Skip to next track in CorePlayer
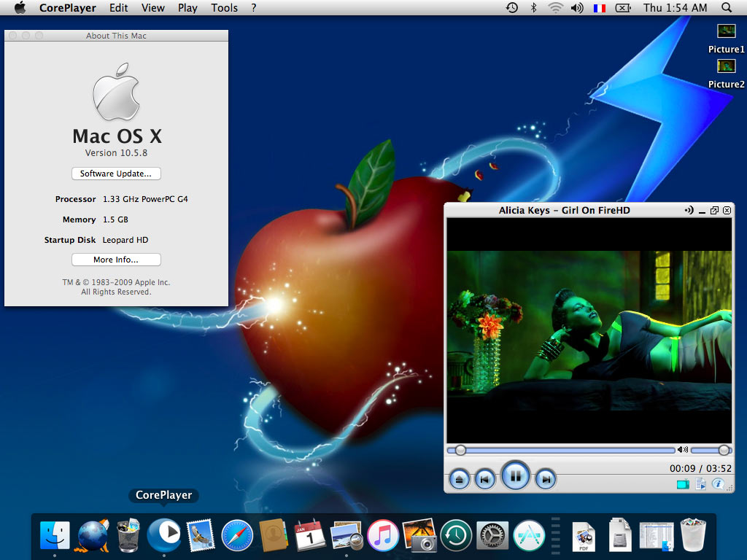Screen dimensions: 747x560 (x=546, y=479)
